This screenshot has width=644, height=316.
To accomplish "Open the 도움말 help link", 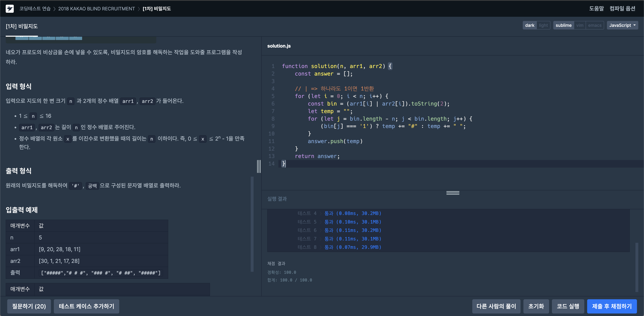I will click(x=597, y=9).
